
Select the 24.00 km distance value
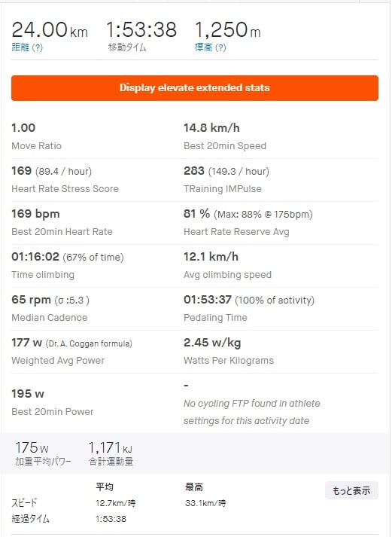50,29
